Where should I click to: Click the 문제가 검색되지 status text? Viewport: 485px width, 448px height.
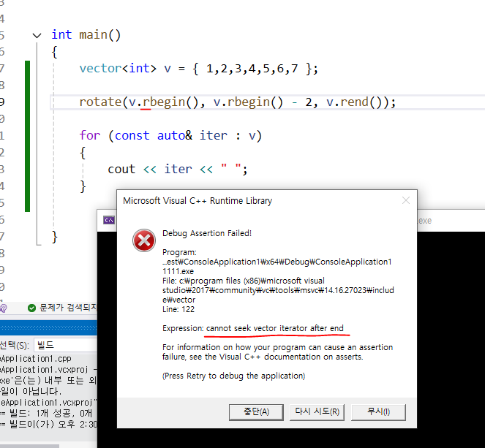click(68, 308)
